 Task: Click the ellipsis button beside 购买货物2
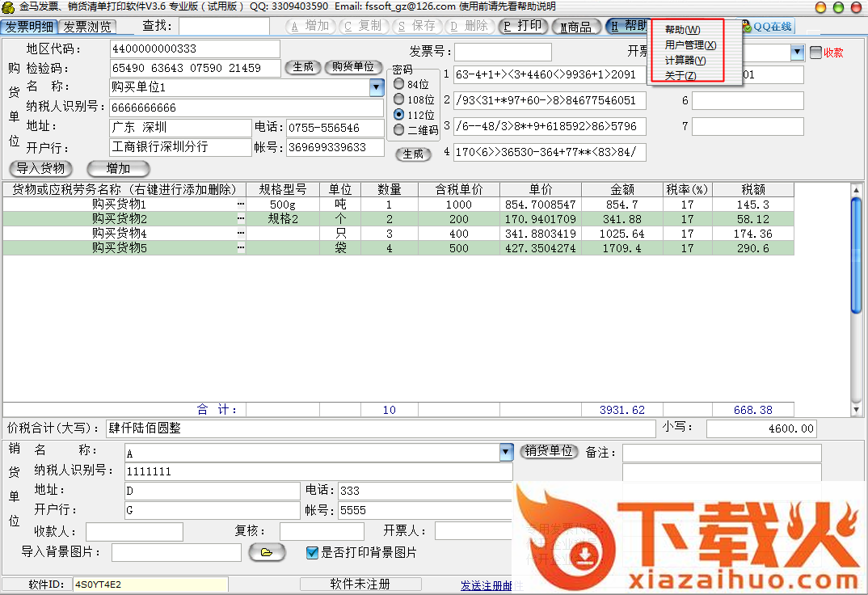(x=240, y=219)
